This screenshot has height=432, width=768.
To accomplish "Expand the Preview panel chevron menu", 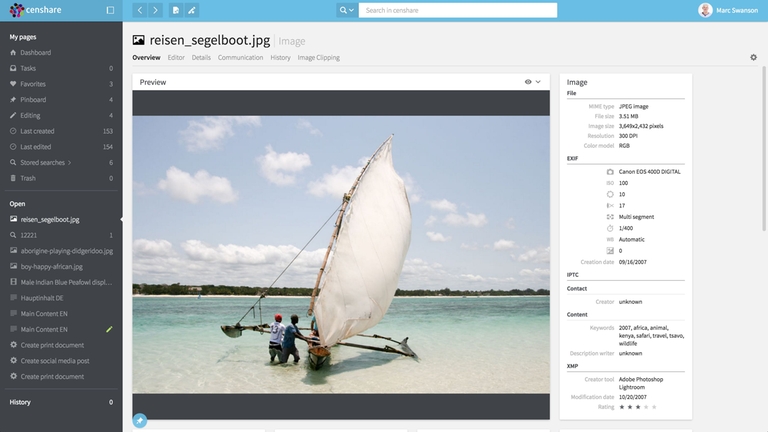I will [x=538, y=82].
